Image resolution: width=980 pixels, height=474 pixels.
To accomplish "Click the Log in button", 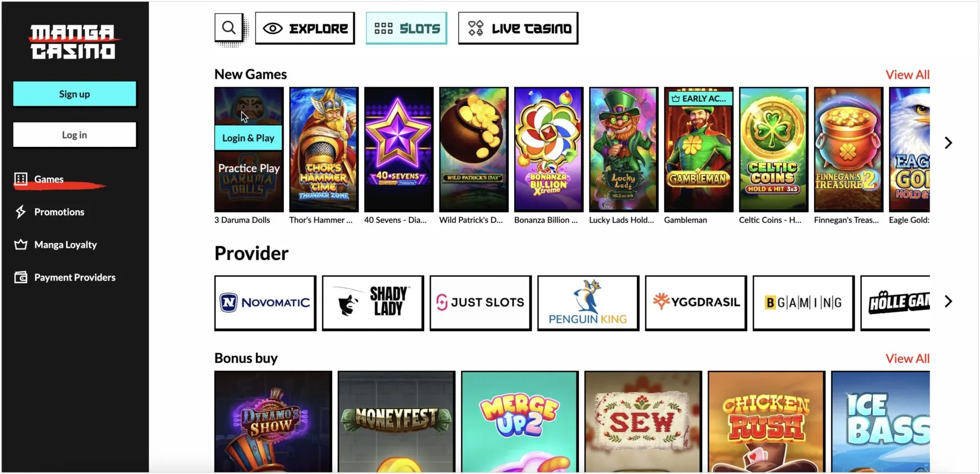I will pos(75,135).
